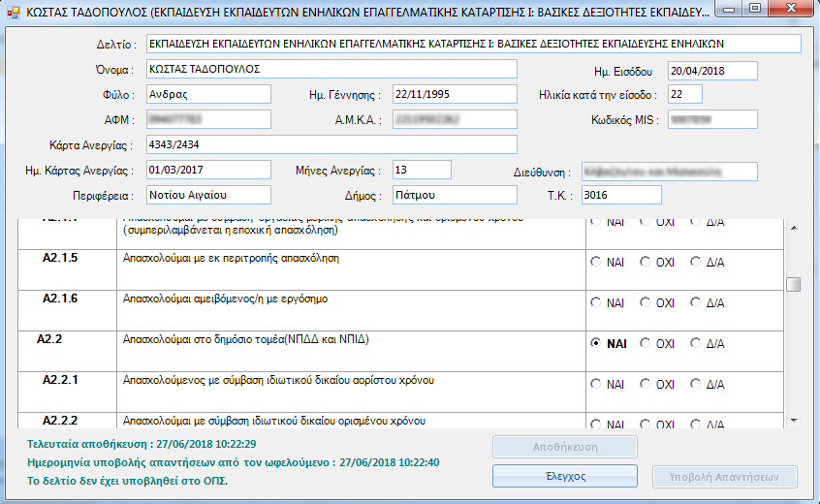Click the Υποβολή Απαντήσεων button
This screenshot has width=820, height=504.
[725, 477]
